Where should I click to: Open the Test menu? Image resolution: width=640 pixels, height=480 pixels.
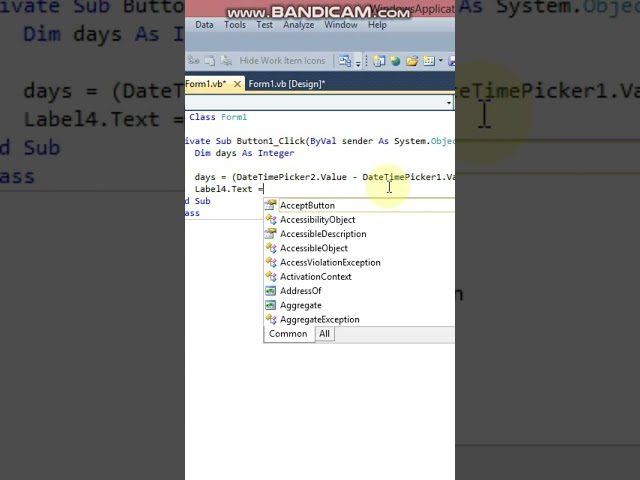pos(264,25)
